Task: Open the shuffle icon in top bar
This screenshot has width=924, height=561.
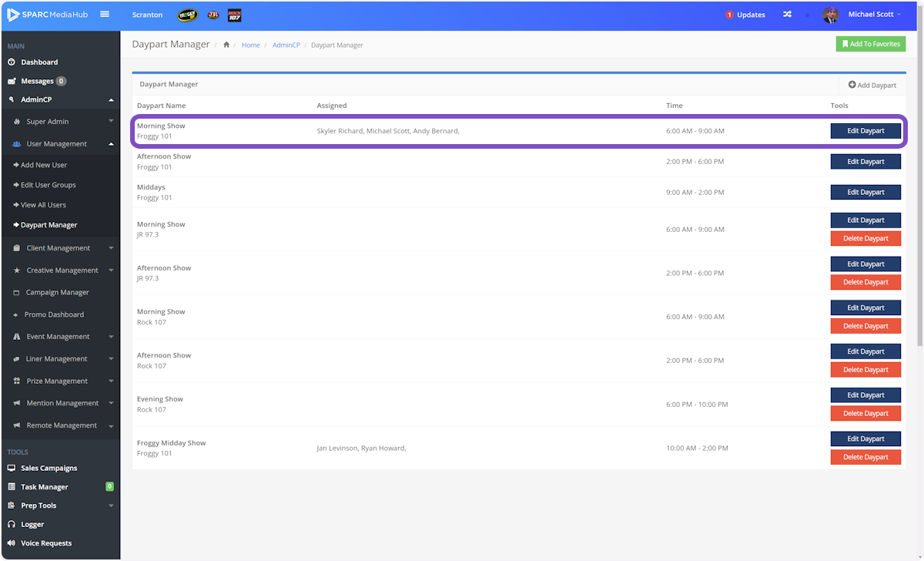Action: [x=787, y=15]
